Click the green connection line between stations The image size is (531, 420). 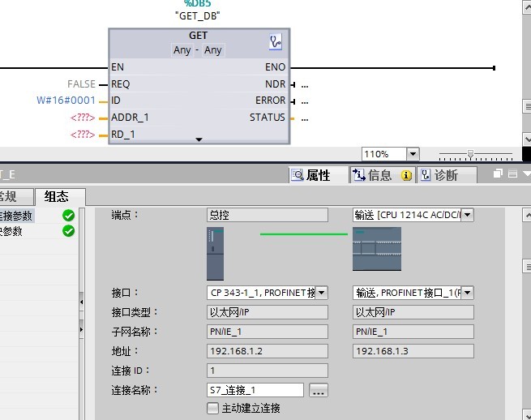304,234
